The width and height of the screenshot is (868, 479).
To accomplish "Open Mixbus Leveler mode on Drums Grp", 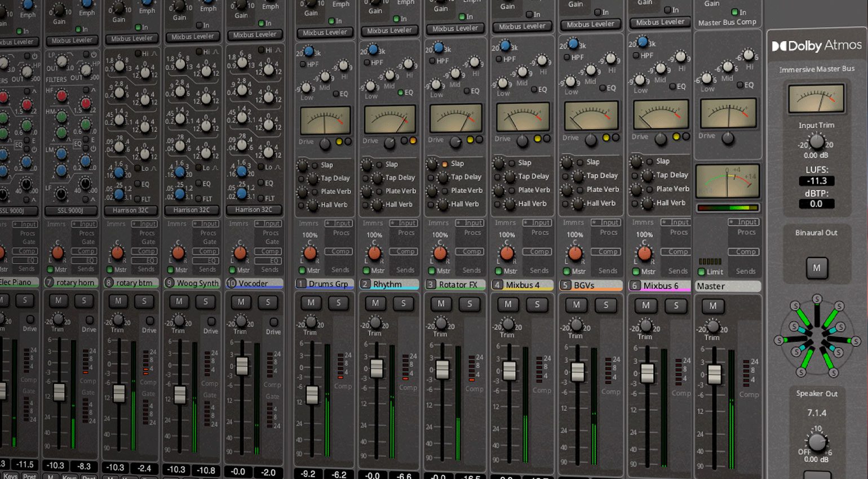I will click(x=325, y=33).
